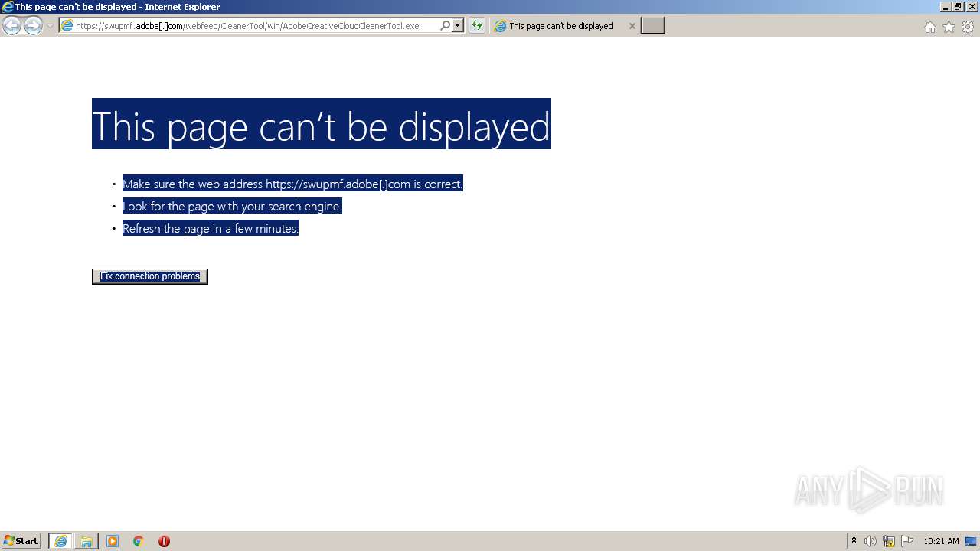Open the Windows Start menu
Viewport: 980px width, 551px height.
click(x=21, y=541)
